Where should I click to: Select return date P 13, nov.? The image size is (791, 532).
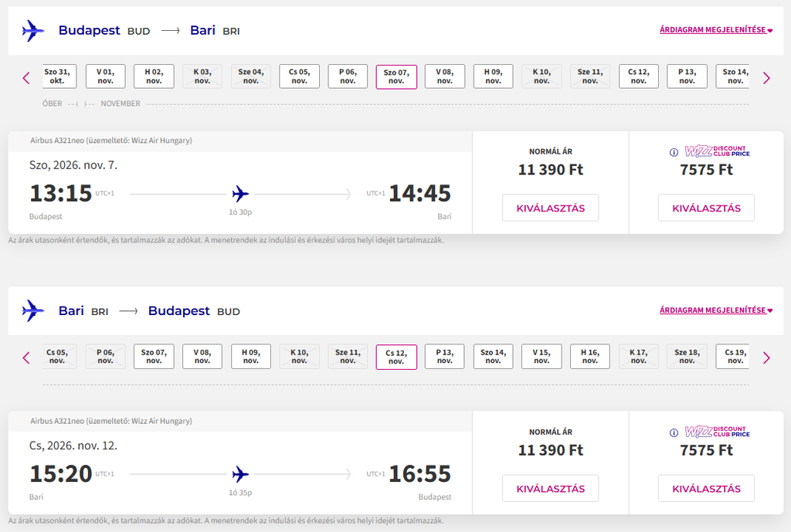click(444, 357)
